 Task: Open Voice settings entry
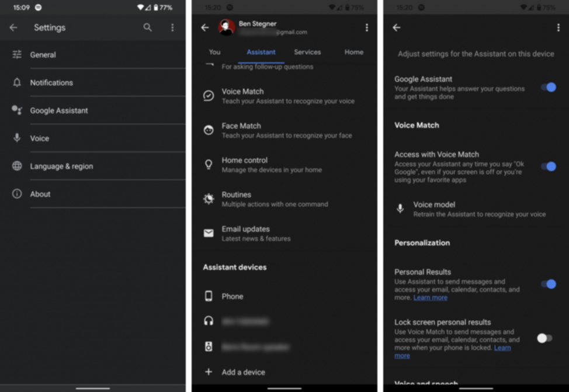(93, 138)
